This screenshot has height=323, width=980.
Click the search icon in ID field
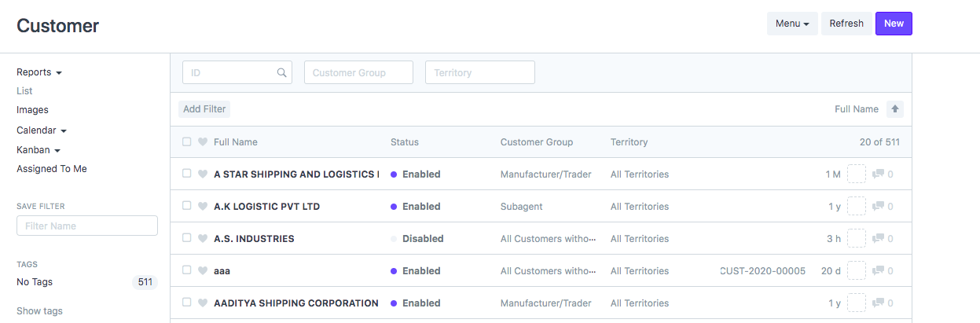coord(282,72)
